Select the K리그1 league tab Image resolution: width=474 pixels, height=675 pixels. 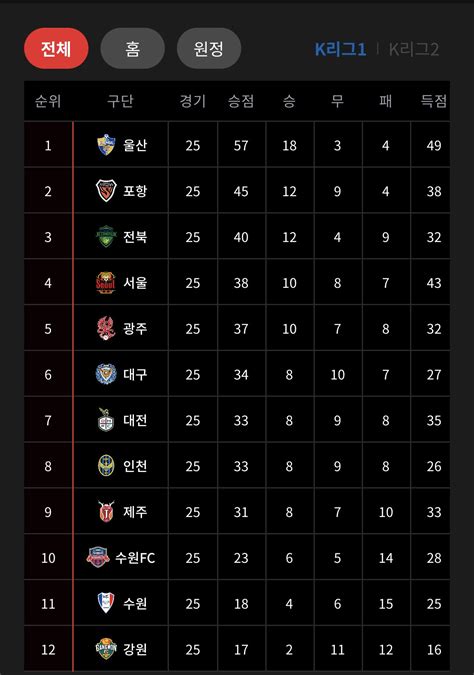[341, 50]
